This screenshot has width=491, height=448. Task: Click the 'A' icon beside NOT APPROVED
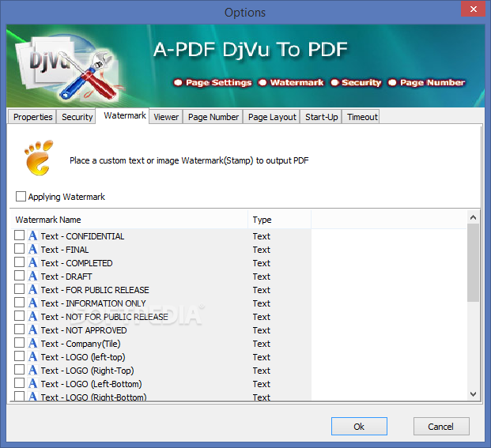coord(33,329)
